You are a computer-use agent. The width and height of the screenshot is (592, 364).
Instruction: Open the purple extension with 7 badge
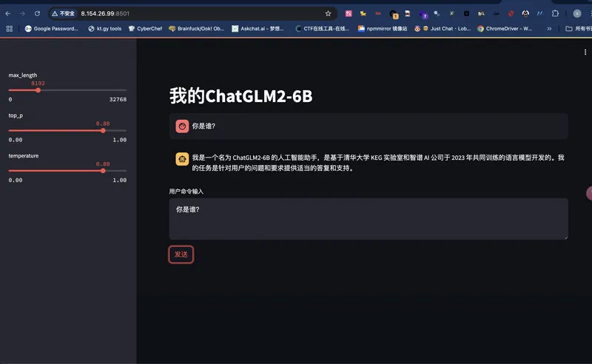pyautogui.click(x=423, y=15)
